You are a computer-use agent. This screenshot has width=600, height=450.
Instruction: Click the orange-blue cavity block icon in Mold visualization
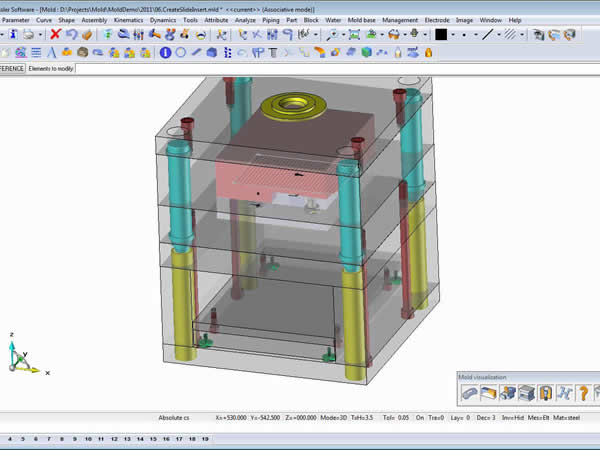488,393
